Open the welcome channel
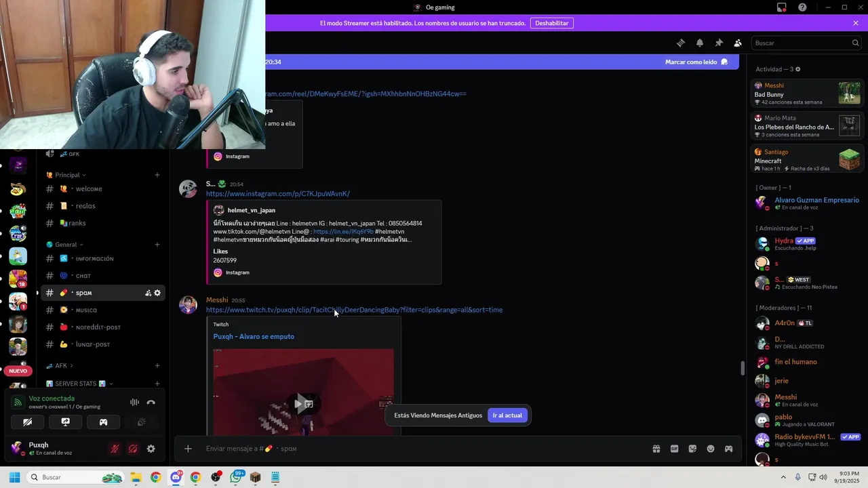This screenshot has width=868, height=488. (103, 189)
